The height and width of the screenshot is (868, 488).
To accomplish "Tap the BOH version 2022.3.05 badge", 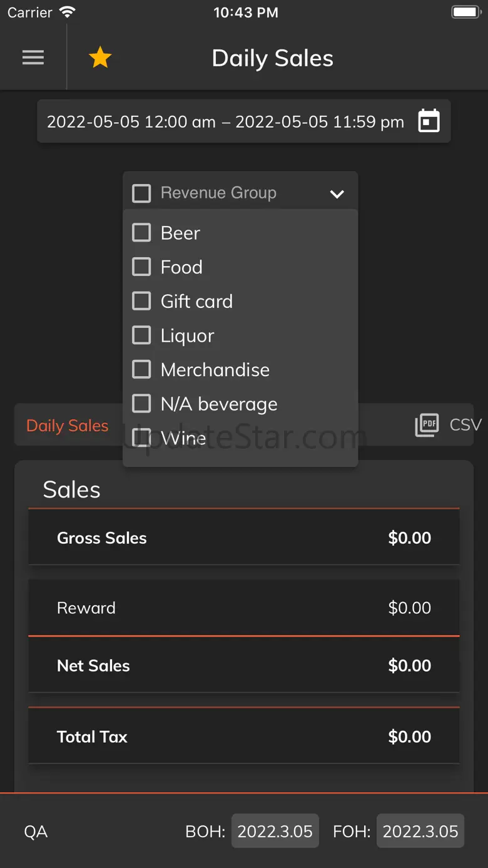I will tap(275, 831).
